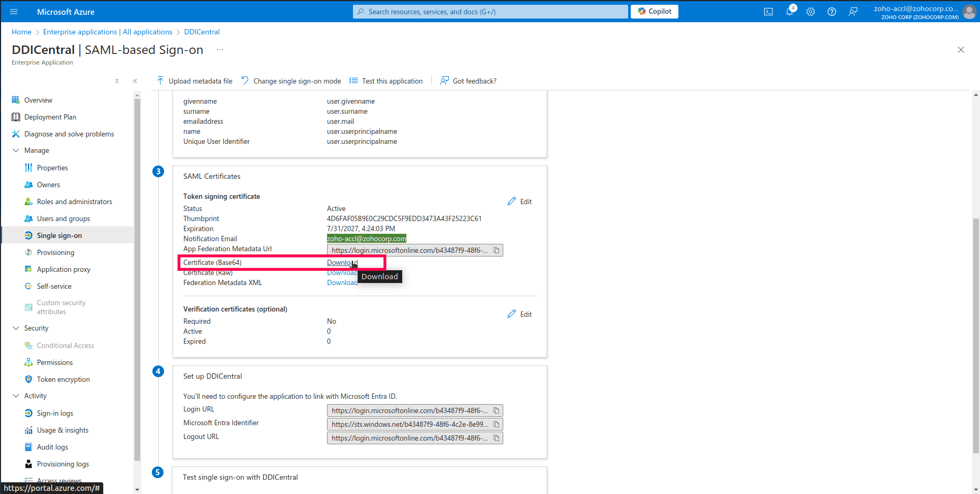This screenshot has width=980, height=494.
Task: Edit the verification certificates
Action: tap(519, 314)
